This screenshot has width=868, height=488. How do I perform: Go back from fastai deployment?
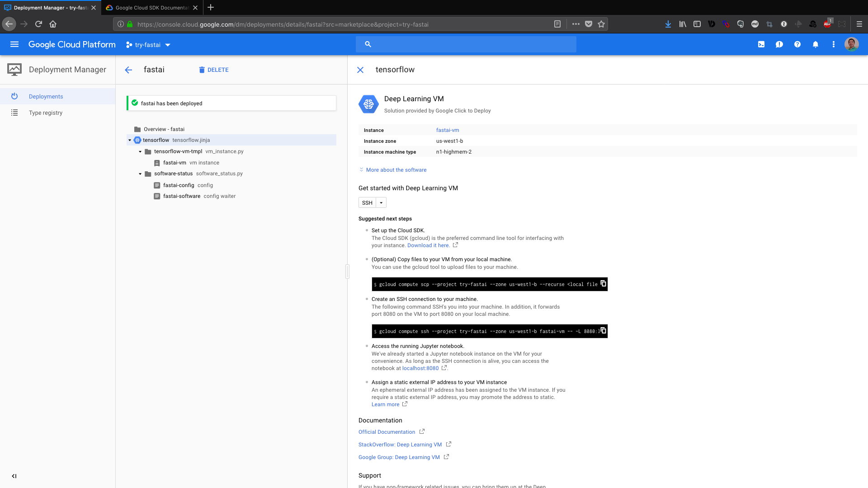(x=128, y=70)
